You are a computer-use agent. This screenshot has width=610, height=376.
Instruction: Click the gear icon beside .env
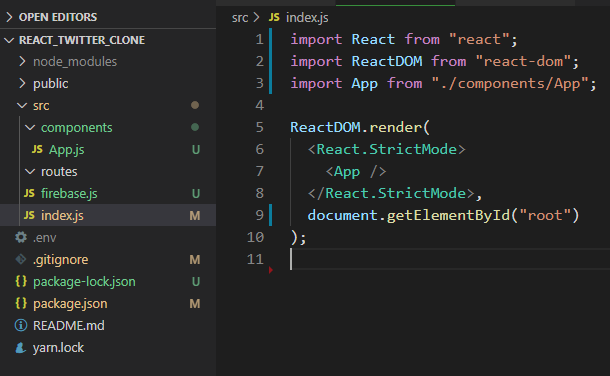tap(21, 237)
